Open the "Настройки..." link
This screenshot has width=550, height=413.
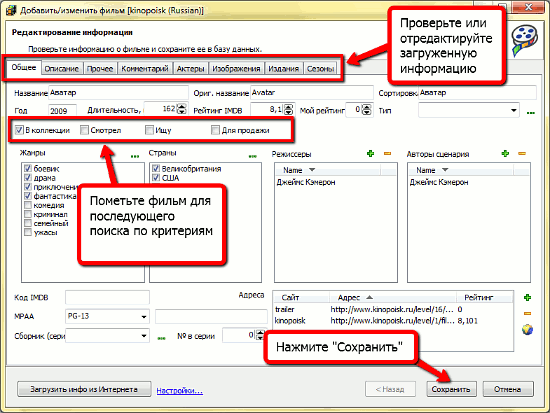pos(180,391)
